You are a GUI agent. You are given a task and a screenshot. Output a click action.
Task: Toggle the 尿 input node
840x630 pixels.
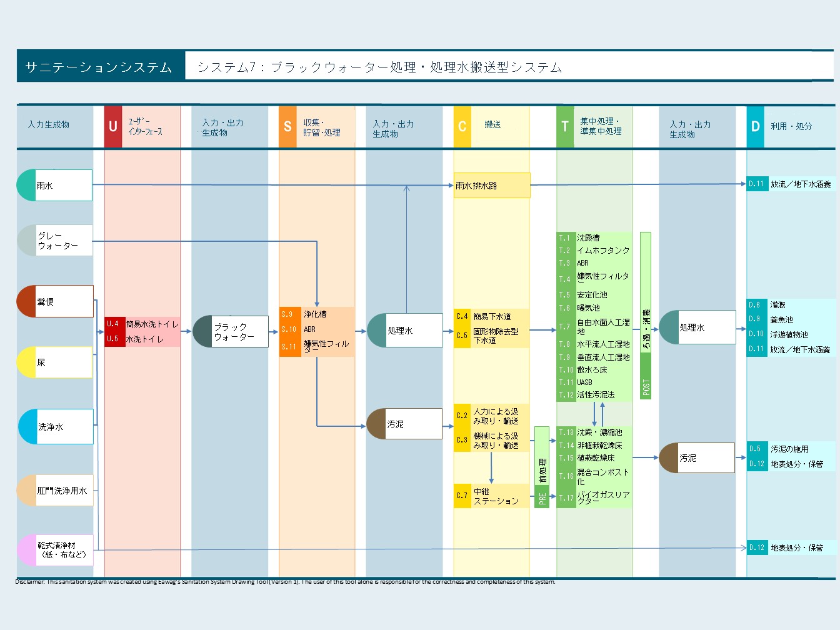[54, 362]
